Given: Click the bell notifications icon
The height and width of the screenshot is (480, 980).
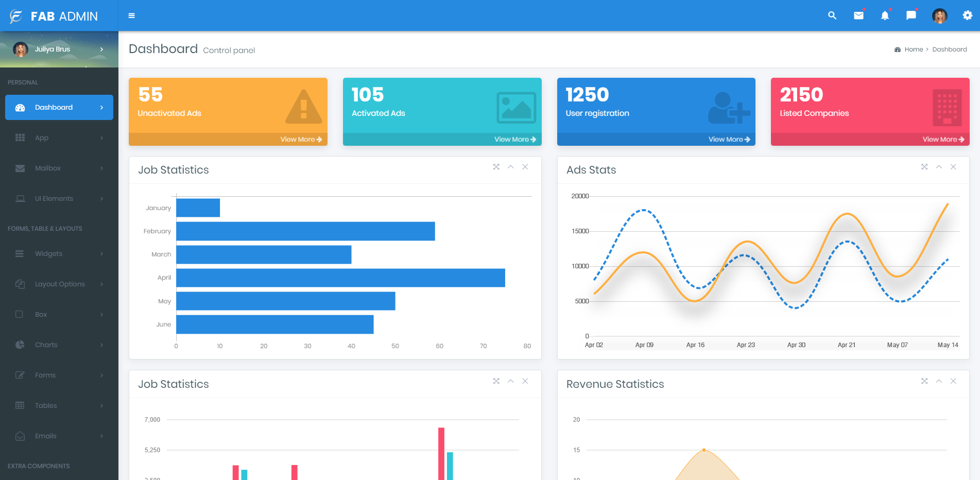Looking at the screenshot, I should (885, 15).
